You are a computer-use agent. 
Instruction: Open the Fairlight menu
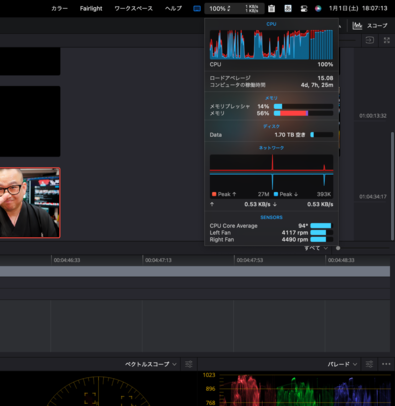[91, 9]
